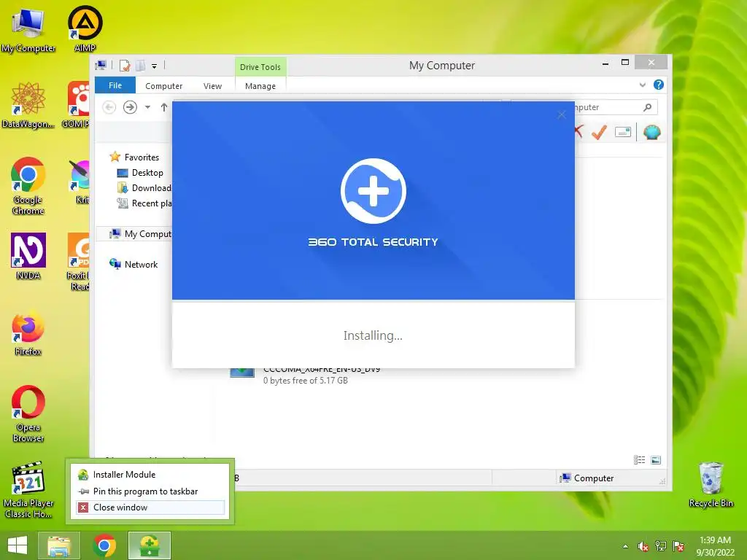Close the 360 Total Security installer
The width and height of the screenshot is (747, 560).
pos(562,114)
